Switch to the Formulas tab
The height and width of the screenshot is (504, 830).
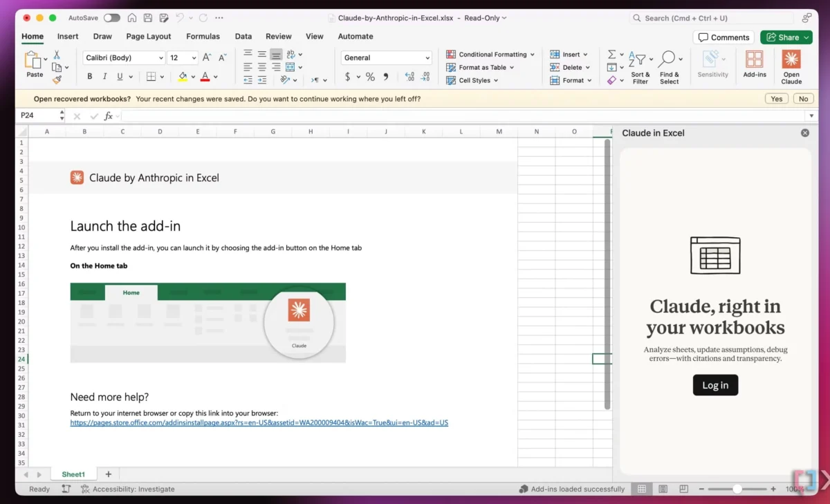(x=203, y=37)
